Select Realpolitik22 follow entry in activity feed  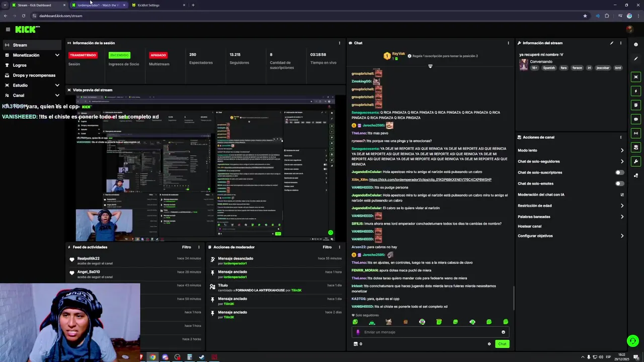(x=135, y=260)
